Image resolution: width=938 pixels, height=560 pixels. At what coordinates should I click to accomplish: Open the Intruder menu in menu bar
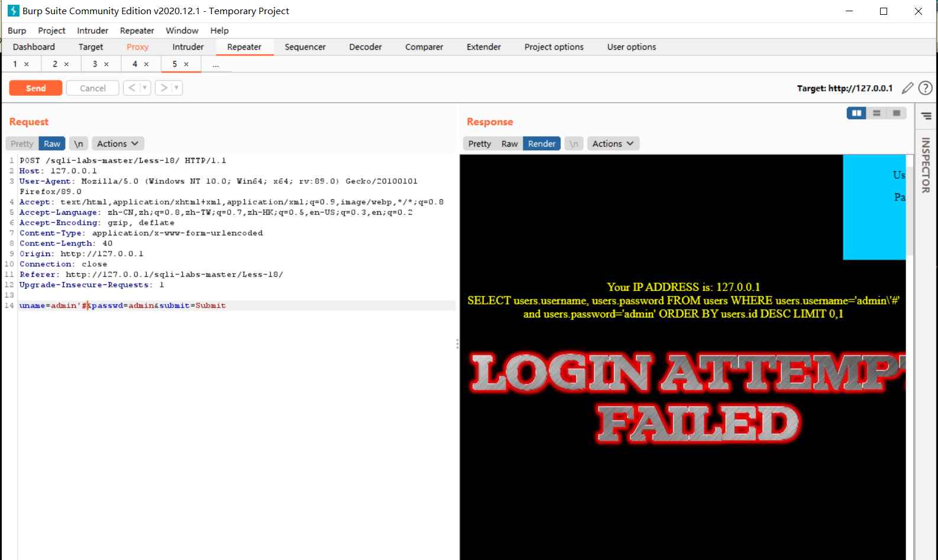coord(93,31)
